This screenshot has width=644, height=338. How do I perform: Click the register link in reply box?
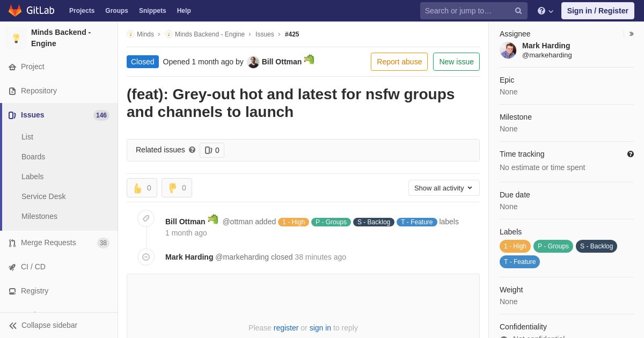[x=286, y=328]
